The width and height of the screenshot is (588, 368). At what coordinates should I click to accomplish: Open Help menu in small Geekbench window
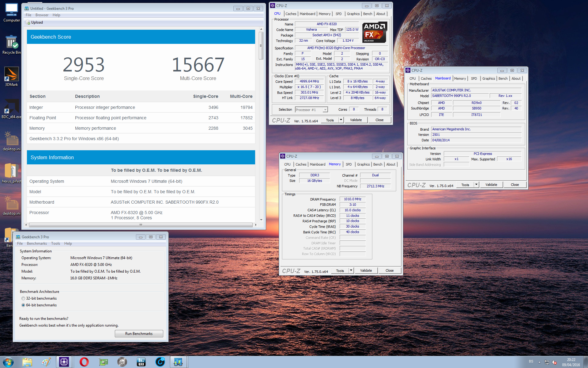coord(68,243)
